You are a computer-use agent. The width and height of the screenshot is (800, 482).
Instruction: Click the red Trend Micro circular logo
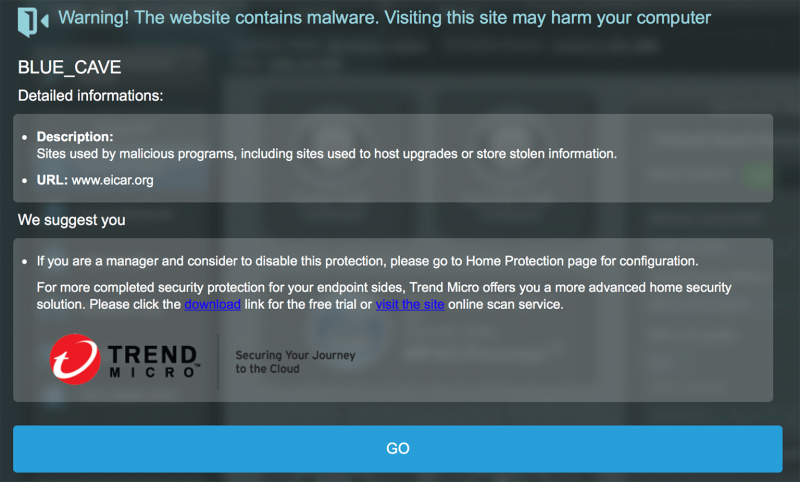[x=74, y=359]
